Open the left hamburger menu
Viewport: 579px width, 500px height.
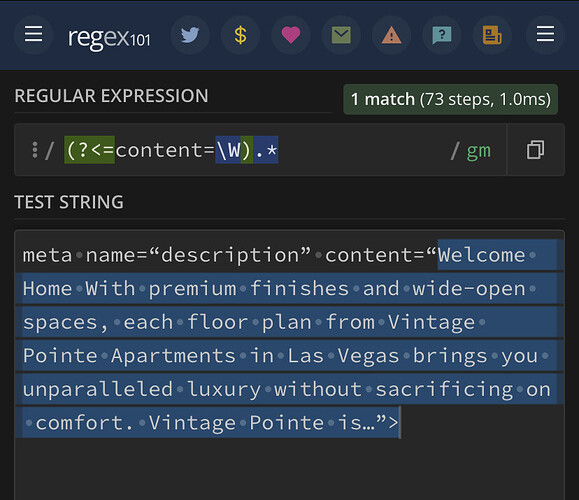coord(34,35)
